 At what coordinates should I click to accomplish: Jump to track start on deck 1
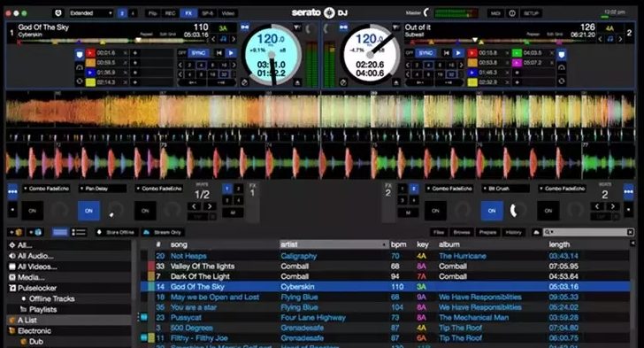tap(219, 53)
